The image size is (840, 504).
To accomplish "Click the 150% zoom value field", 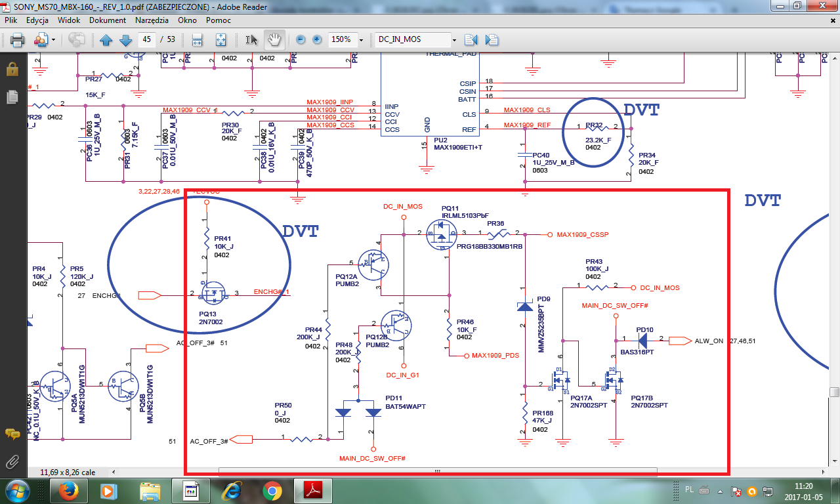I will 342,39.
